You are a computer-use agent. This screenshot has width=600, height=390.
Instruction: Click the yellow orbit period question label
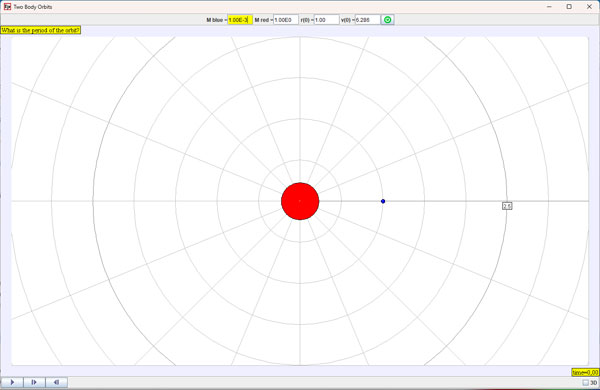click(41, 30)
